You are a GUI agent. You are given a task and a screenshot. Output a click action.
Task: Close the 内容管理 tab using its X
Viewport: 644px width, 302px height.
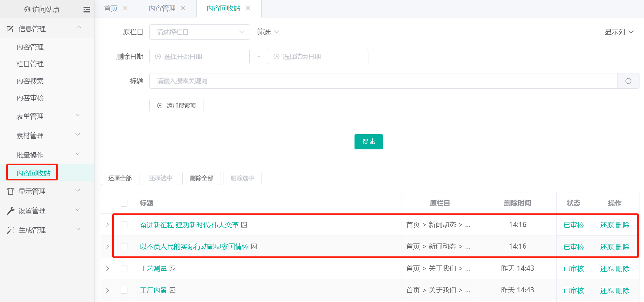(x=183, y=8)
